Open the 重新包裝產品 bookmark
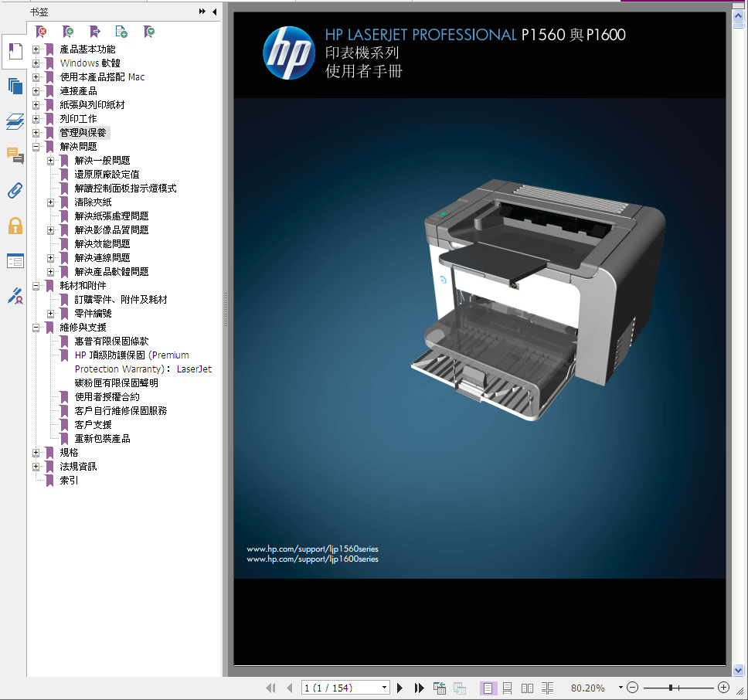The width and height of the screenshot is (748, 700). coord(102,438)
